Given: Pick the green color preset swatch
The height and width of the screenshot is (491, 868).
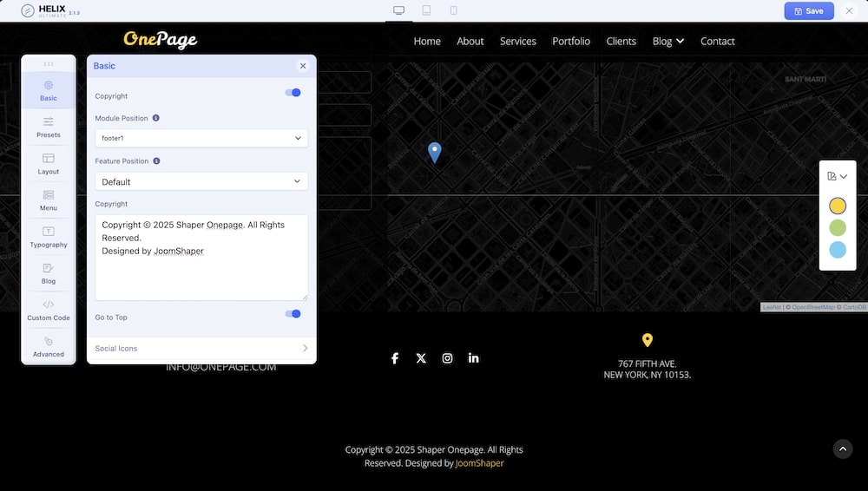Looking at the screenshot, I should pos(838,228).
